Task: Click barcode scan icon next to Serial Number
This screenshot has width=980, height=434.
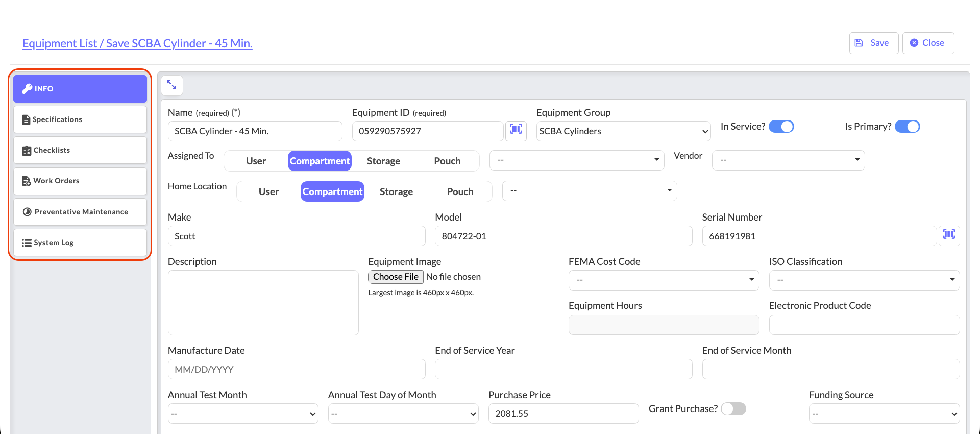Action: click(x=949, y=235)
